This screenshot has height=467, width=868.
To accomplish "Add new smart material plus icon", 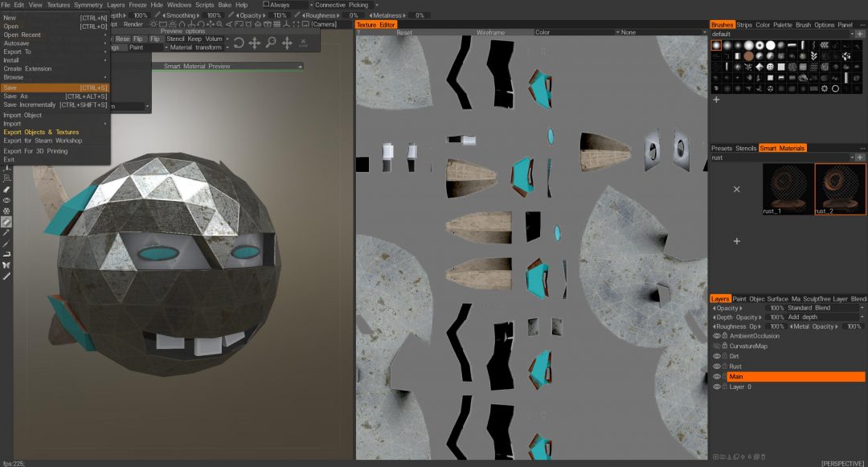I will point(737,241).
